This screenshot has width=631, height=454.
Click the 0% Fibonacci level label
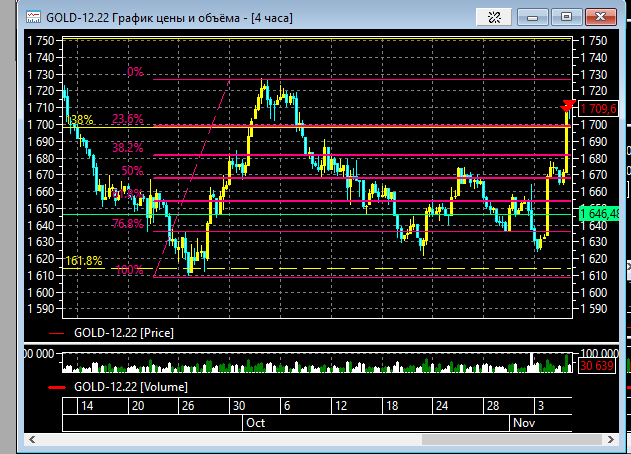point(135,72)
